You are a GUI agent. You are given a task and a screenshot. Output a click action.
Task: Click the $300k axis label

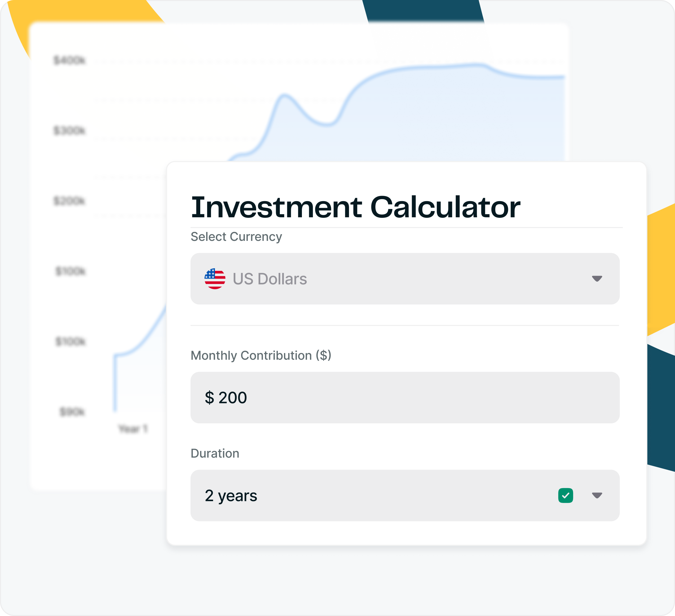click(x=70, y=130)
